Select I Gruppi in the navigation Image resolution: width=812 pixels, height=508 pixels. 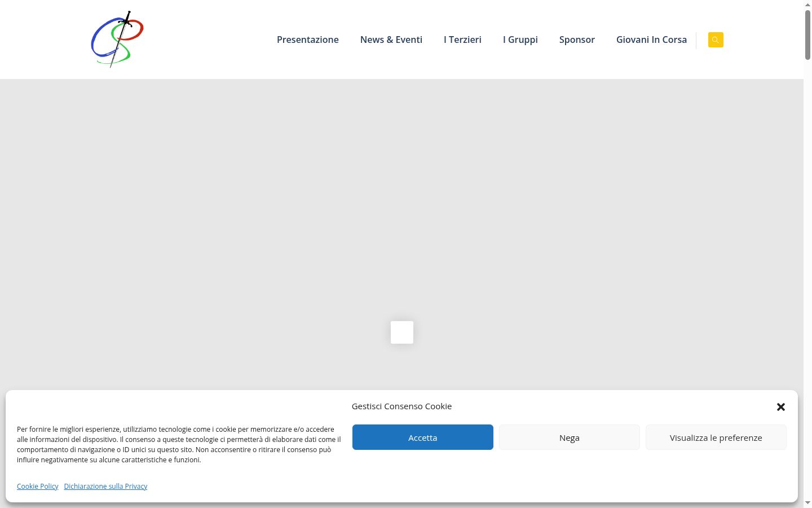[x=520, y=40]
